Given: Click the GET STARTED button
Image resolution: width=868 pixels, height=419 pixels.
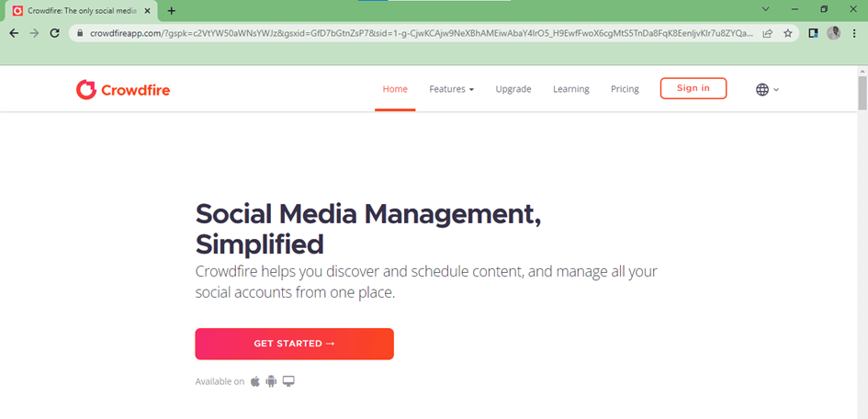Looking at the screenshot, I should click(294, 344).
